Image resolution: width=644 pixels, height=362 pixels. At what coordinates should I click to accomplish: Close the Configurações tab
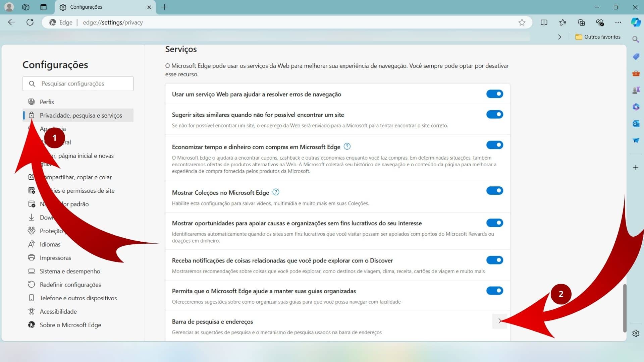tap(149, 7)
